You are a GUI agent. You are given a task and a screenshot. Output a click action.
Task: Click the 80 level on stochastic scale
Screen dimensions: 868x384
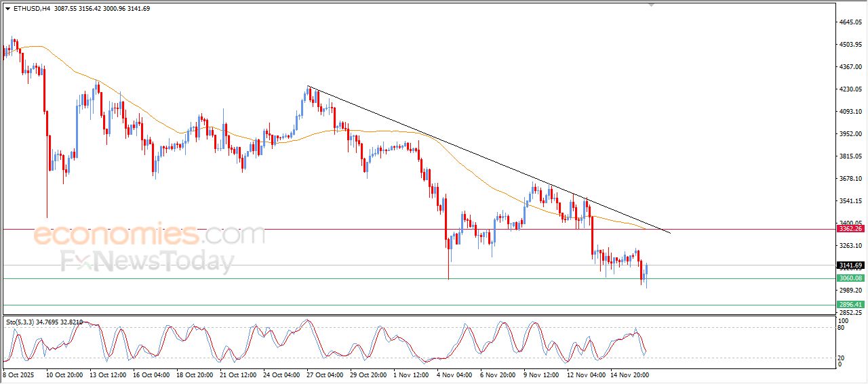click(x=842, y=328)
